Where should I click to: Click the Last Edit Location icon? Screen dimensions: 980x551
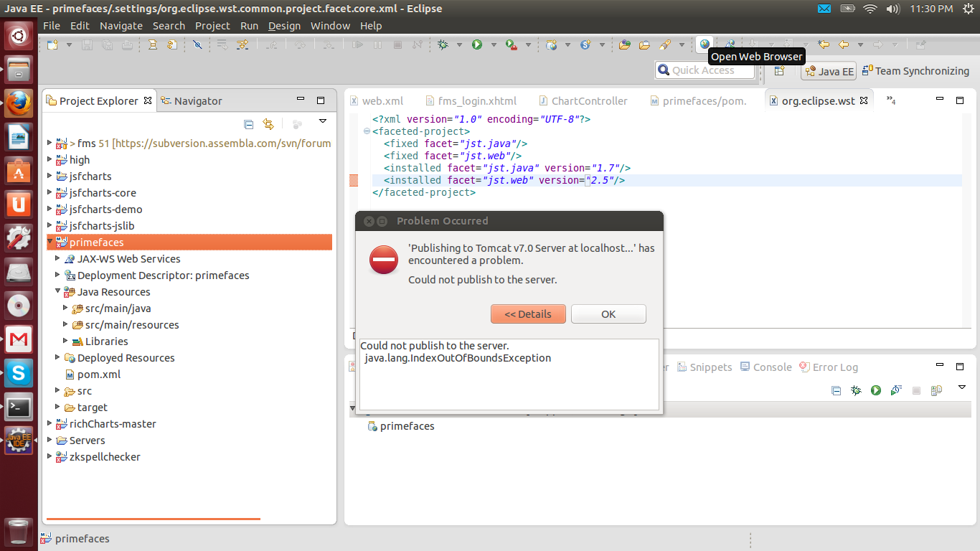824,44
